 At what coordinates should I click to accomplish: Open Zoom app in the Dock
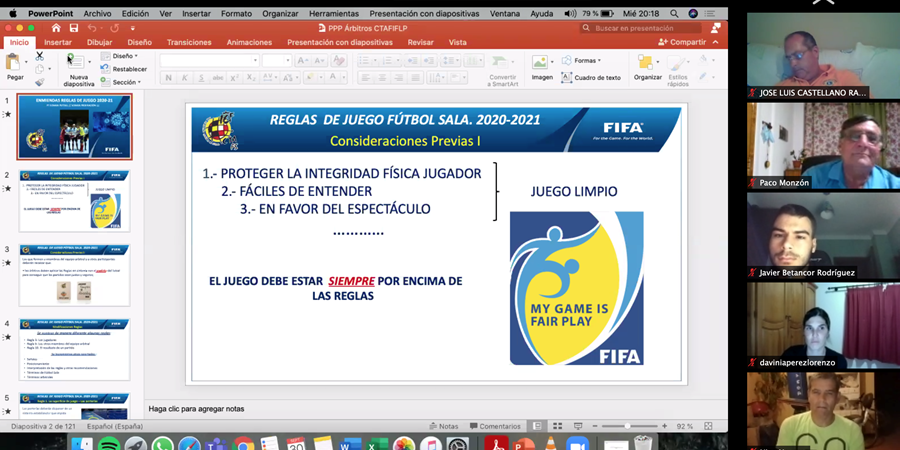tap(577, 444)
